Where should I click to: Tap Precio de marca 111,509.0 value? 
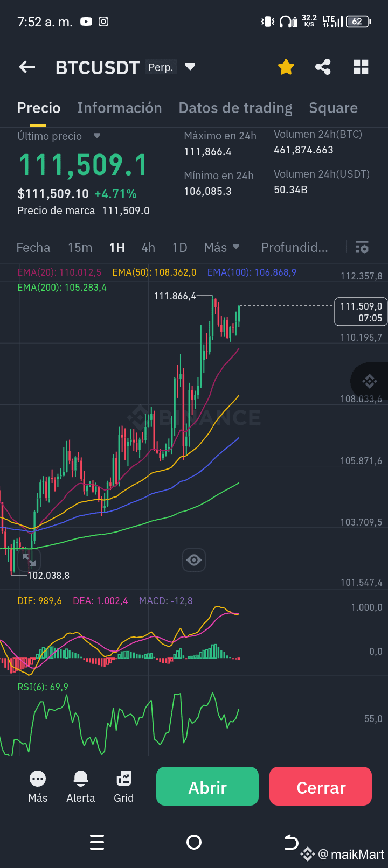126,211
